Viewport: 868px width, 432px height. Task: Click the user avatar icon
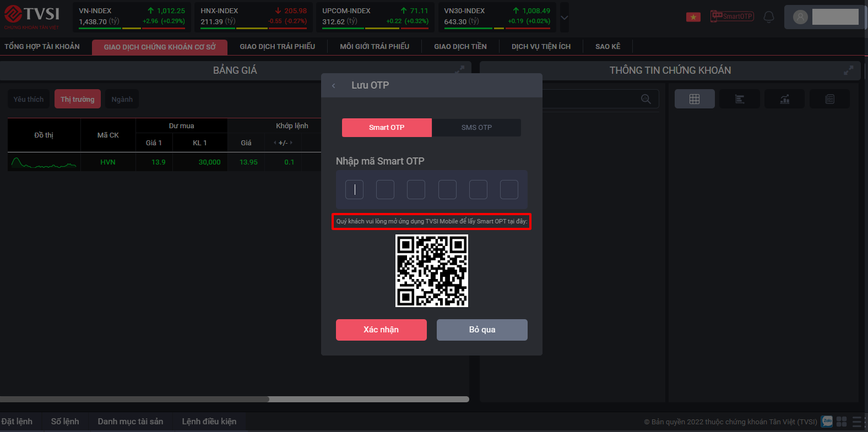tap(800, 17)
